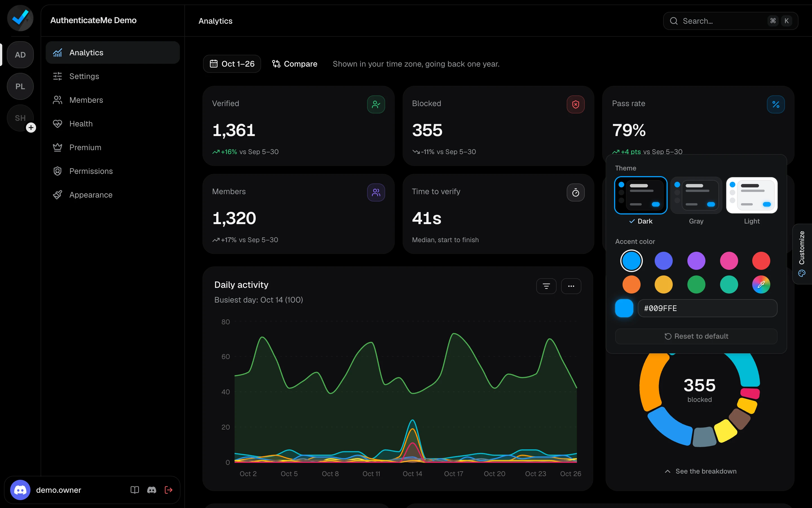Screen dimensions: 812x508
Task: Select the blue accent color swatch
Action: pos(632,261)
